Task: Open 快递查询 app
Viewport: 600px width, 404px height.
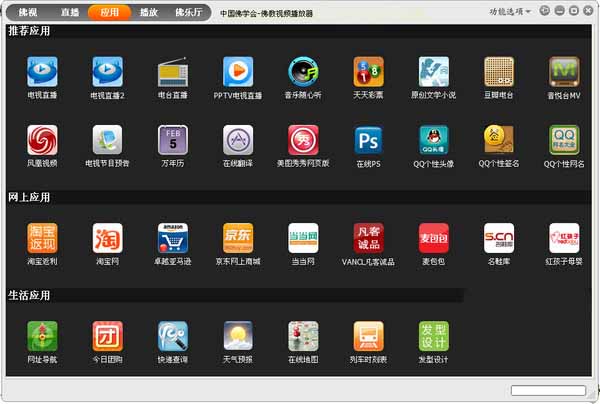Action: (x=173, y=336)
